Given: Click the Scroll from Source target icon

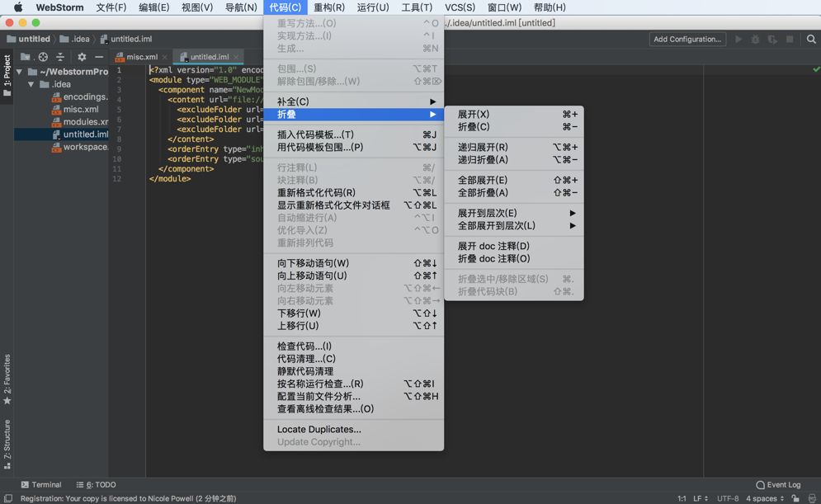Looking at the screenshot, I should click(x=43, y=57).
